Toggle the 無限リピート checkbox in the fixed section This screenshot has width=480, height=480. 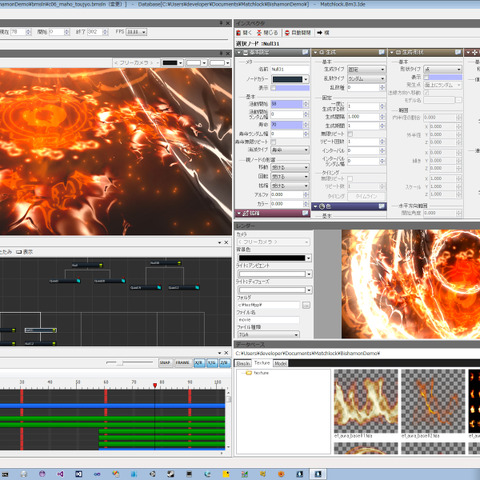pos(350,134)
